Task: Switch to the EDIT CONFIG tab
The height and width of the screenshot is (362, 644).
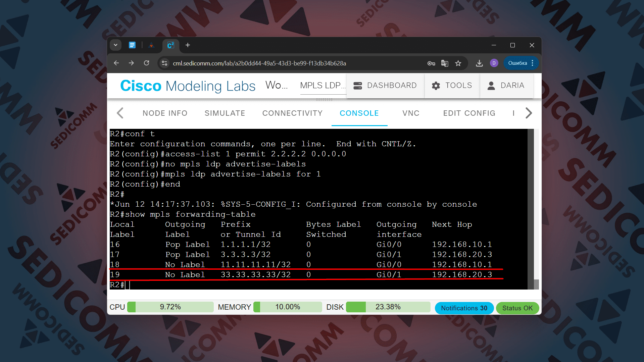Action: coord(469,113)
